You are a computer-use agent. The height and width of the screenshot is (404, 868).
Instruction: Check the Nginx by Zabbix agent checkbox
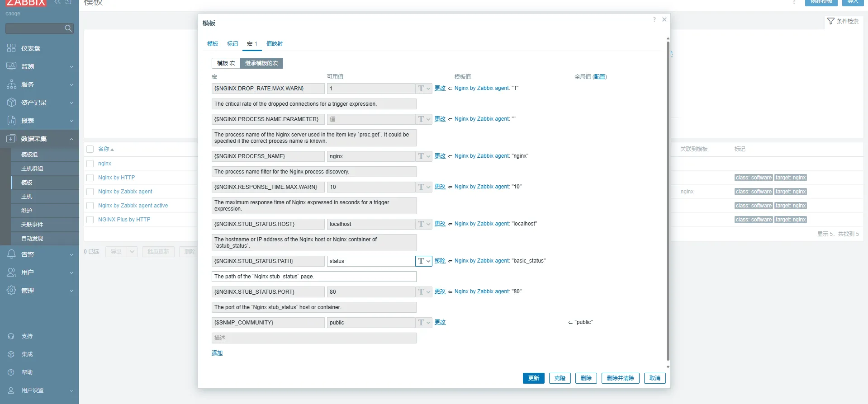point(90,192)
